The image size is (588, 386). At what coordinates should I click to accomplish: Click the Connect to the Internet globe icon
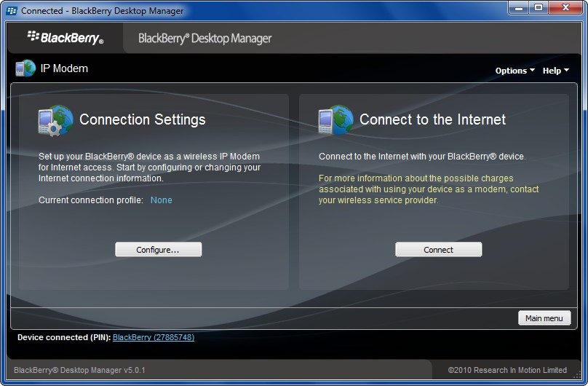335,120
